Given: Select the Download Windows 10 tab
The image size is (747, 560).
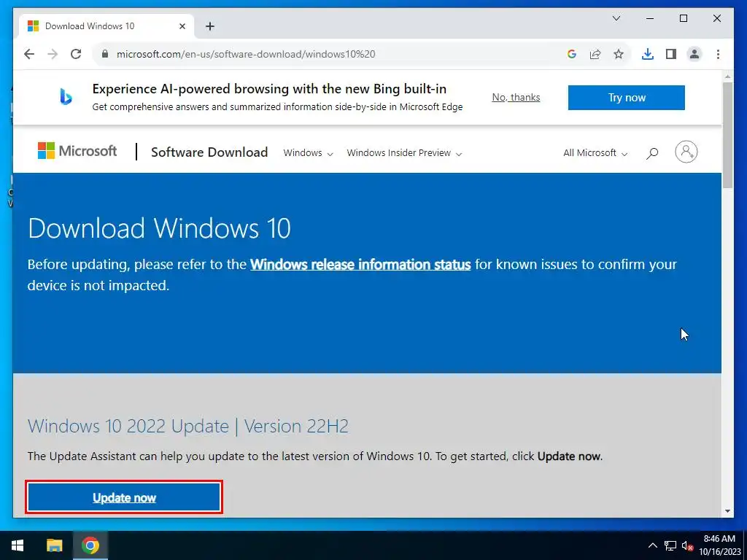Looking at the screenshot, I should point(106,26).
